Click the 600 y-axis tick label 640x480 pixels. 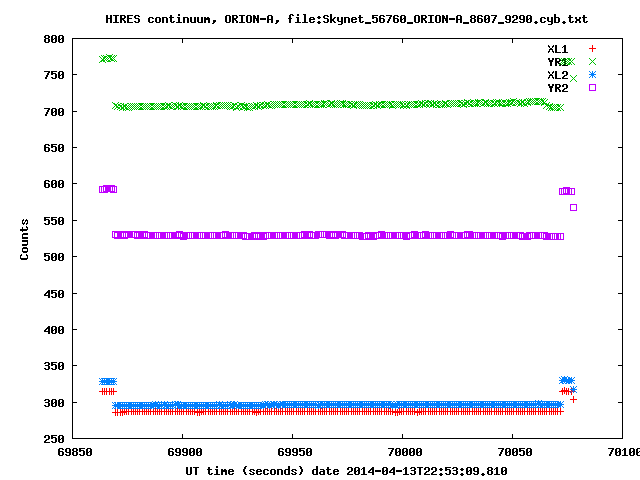[x=54, y=184]
